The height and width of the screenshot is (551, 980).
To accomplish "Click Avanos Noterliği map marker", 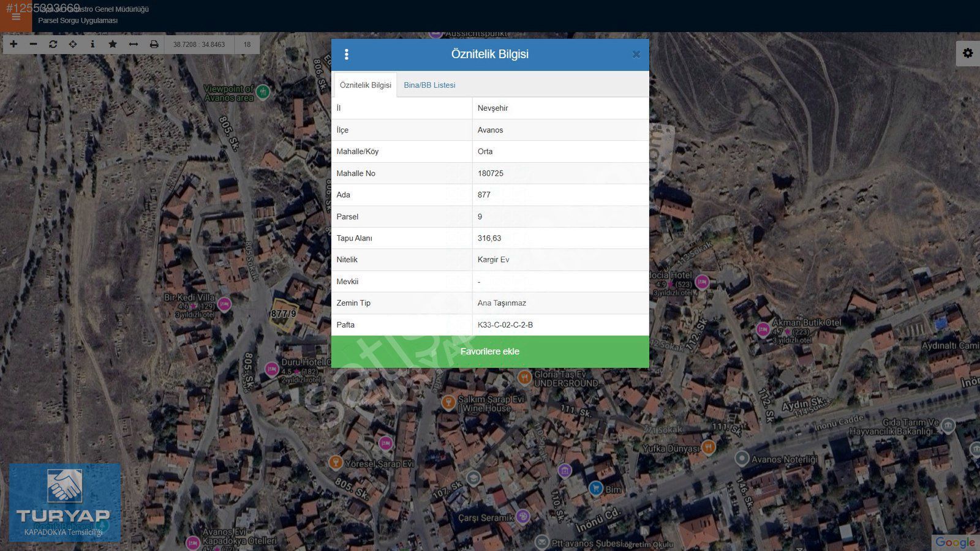I will pos(742,459).
